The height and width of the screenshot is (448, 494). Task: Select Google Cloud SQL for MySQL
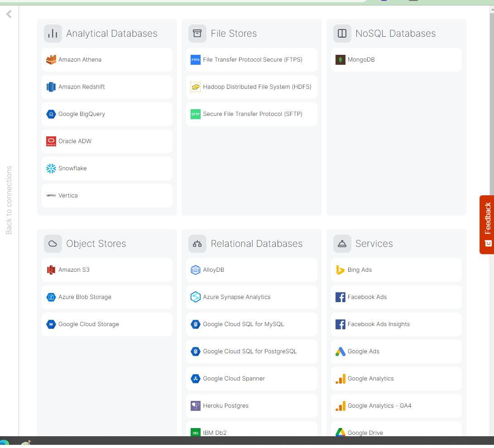[252, 324]
